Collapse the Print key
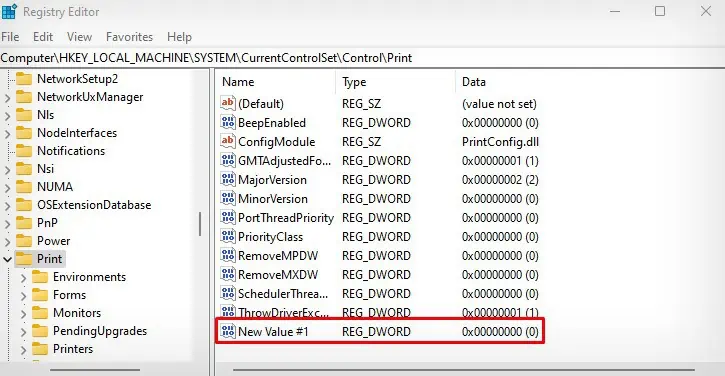The height and width of the screenshot is (376, 725). (7, 259)
